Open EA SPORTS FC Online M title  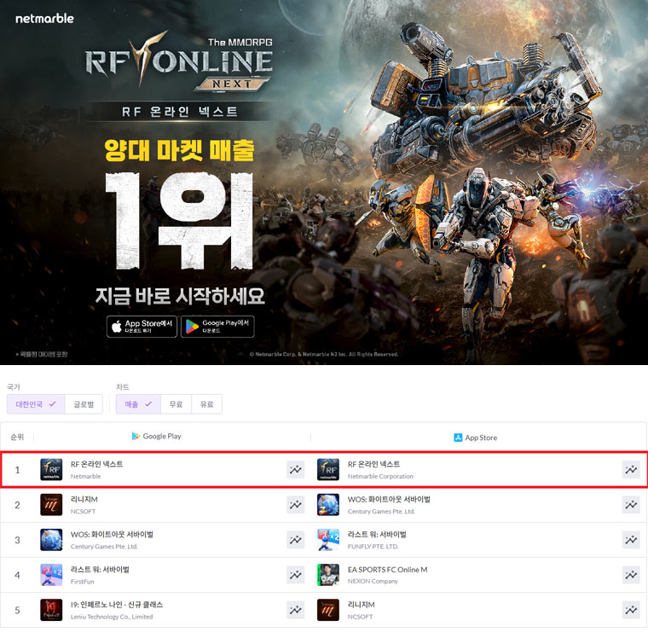[387, 570]
